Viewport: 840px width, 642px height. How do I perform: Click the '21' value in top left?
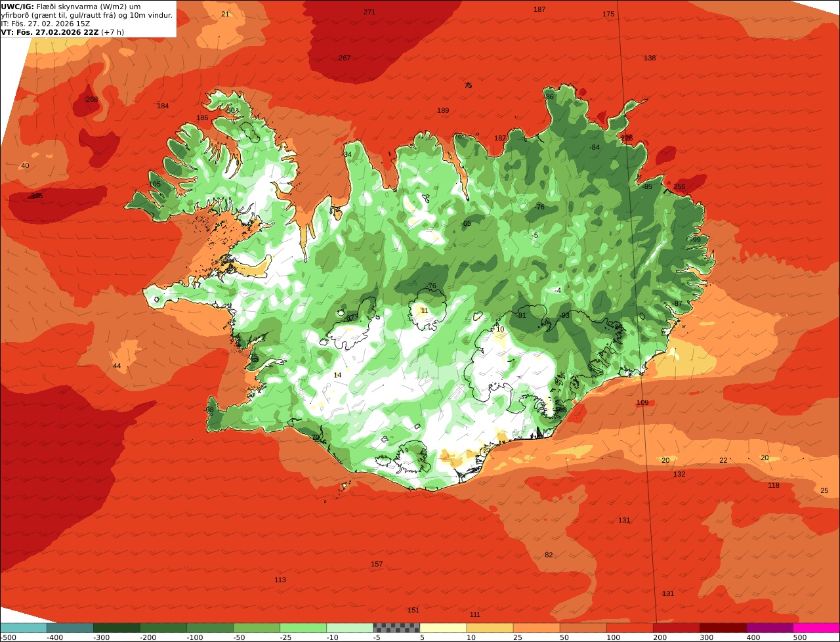(x=226, y=14)
